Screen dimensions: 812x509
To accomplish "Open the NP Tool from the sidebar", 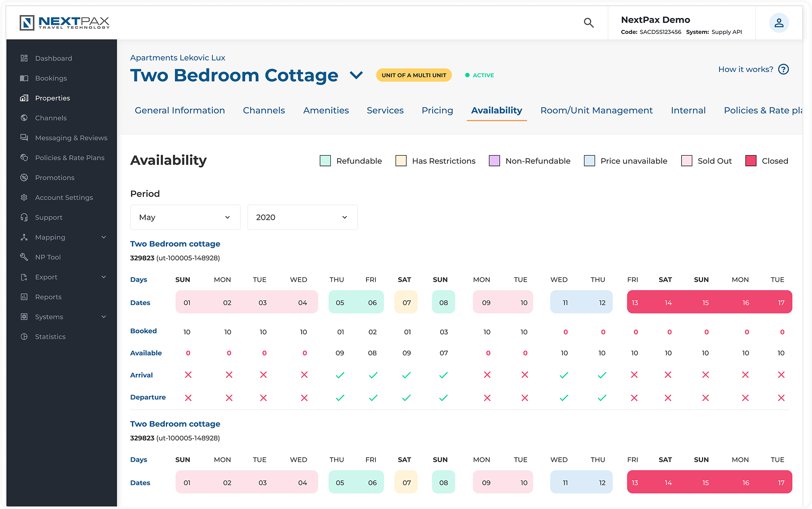I will pyautogui.click(x=24, y=257).
